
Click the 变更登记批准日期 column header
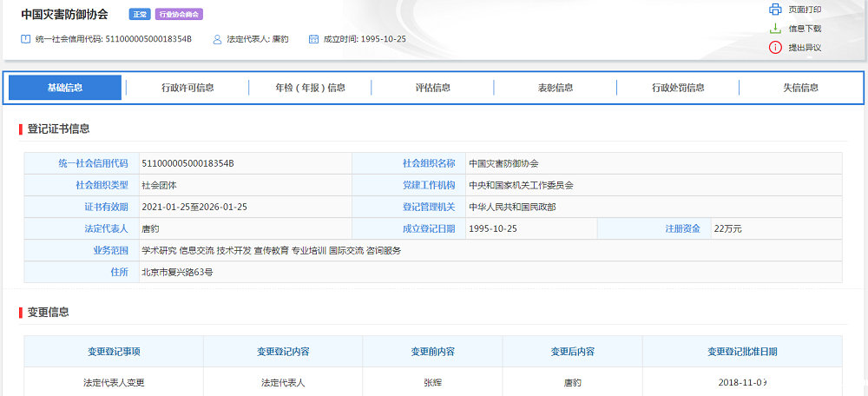pyautogui.click(x=742, y=351)
